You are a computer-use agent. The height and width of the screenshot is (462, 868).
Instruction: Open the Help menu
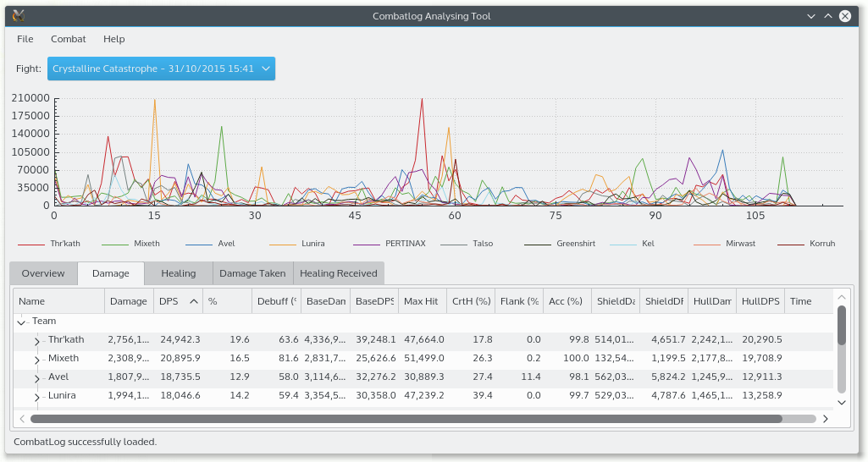coord(113,39)
